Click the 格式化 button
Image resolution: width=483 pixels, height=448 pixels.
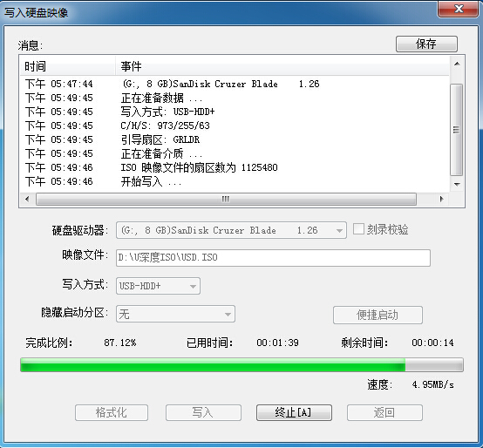click(x=112, y=412)
